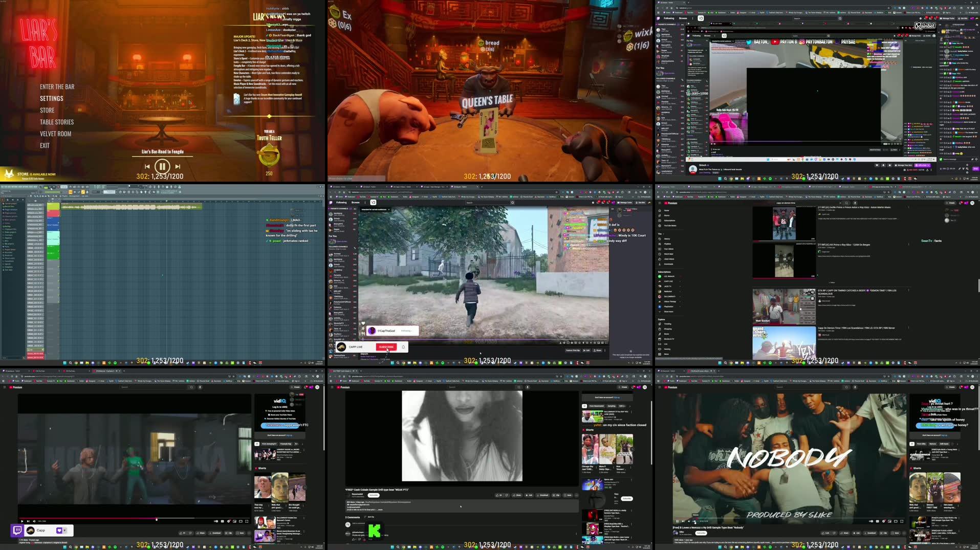
Task: Click Feature This Clip under GTA clip
Action: 573,350
